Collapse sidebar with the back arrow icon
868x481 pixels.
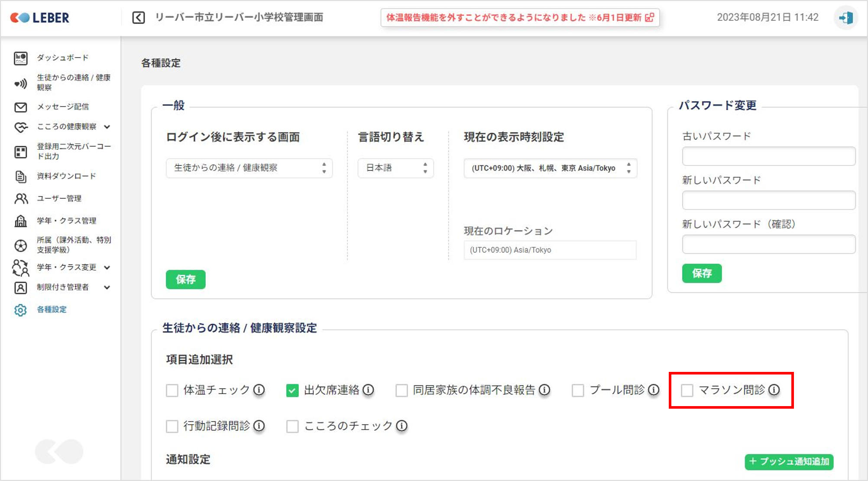coord(139,18)
